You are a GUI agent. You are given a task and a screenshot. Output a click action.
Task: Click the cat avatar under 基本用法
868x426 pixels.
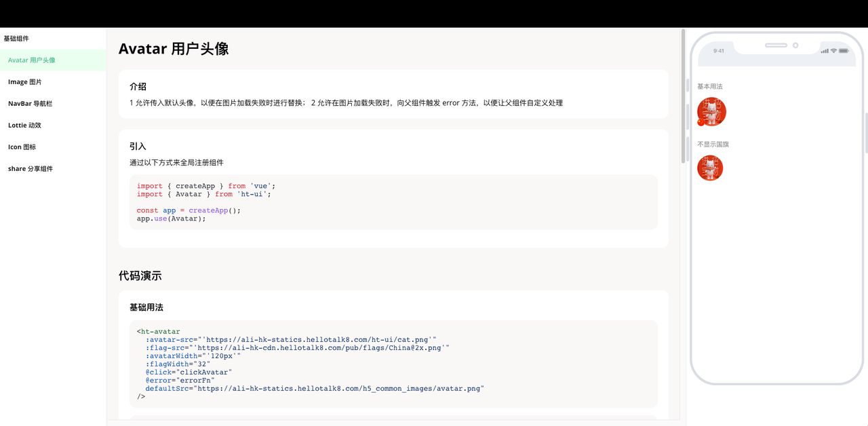[x=711, y=112]
